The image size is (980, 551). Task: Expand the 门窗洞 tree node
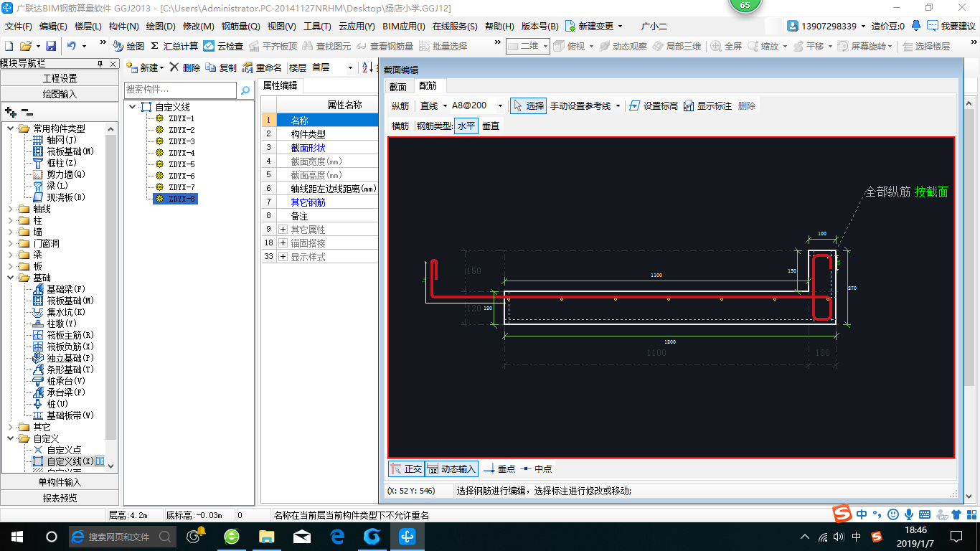click(x=10, y=243)
